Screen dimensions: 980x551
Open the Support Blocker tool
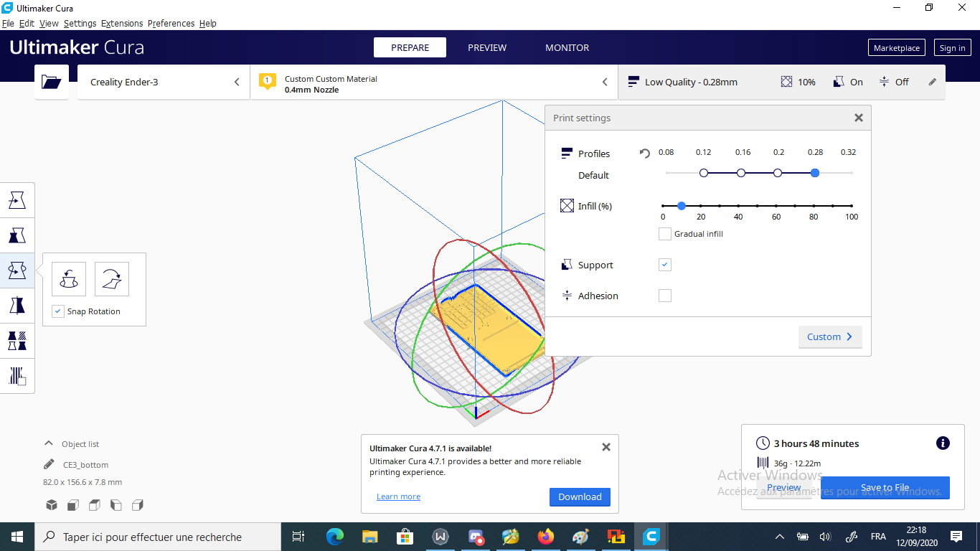click(x=17, y=376)
